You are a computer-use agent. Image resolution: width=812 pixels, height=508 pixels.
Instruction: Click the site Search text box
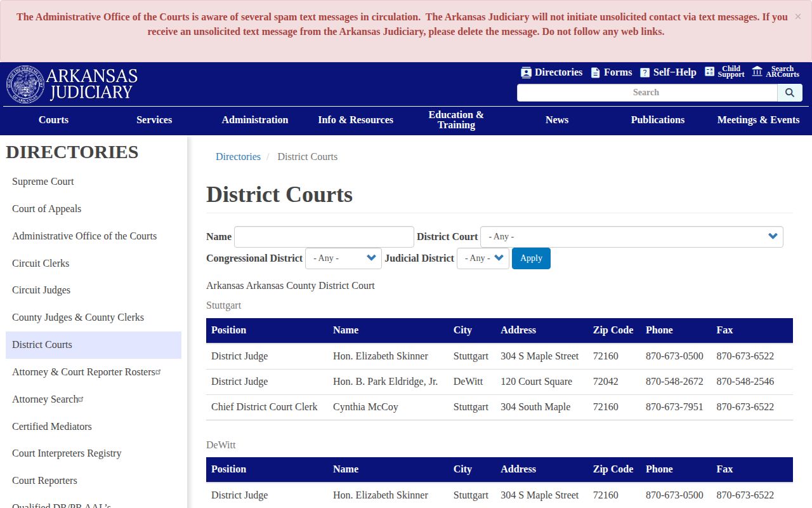[647, 93]
